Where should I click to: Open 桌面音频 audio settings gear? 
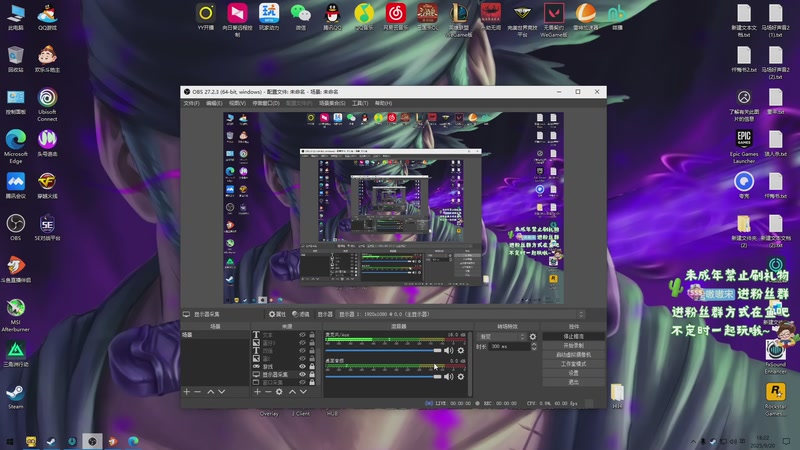461,377
